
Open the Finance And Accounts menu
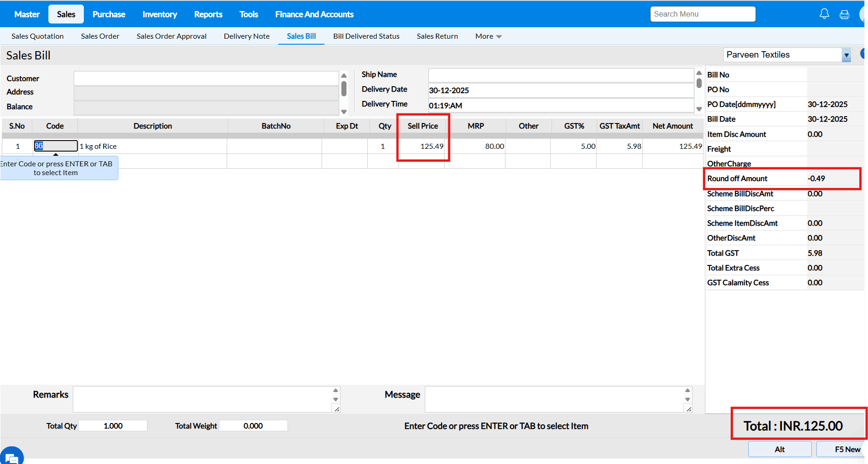click(314, 14)
